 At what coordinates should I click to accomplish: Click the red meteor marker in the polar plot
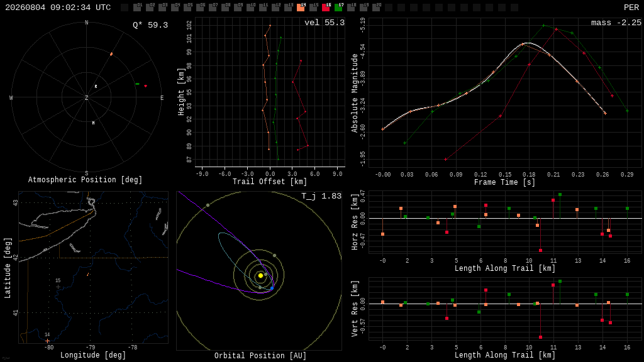(x=145, y=85)
